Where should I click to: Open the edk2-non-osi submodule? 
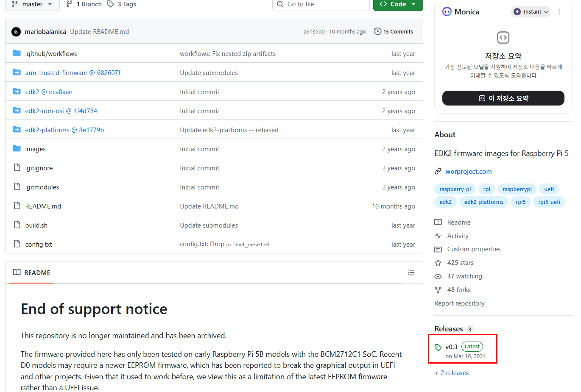click(61, 111)
